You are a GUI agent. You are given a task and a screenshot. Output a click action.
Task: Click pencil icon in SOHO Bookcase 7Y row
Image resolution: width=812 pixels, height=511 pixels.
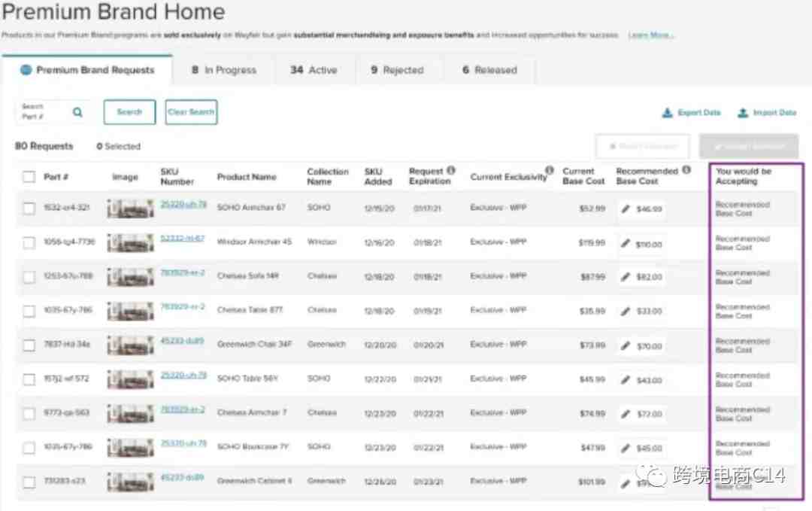pyautogui.click(x=626, y=449)
